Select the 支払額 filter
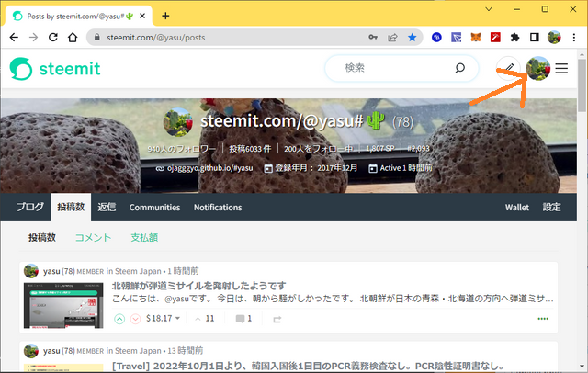Image resolution: width=588 pixels, height=373 pixels. (144, 237)
